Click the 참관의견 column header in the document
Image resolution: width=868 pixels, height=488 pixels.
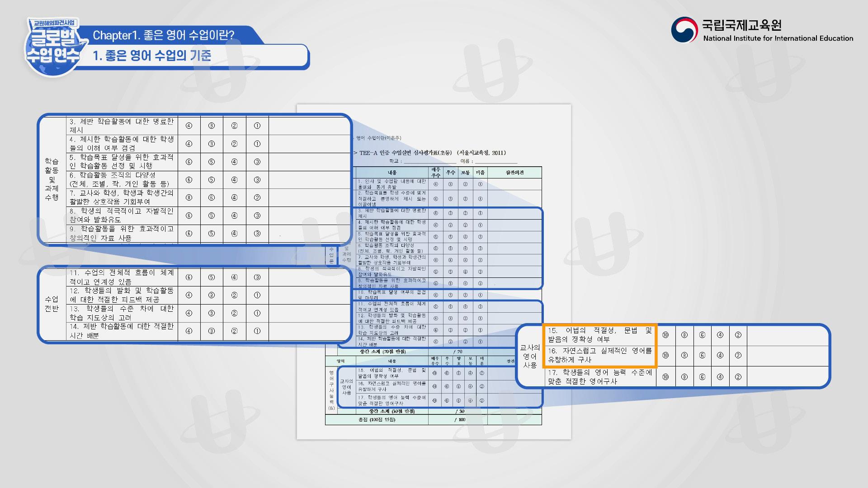[514, 173]
